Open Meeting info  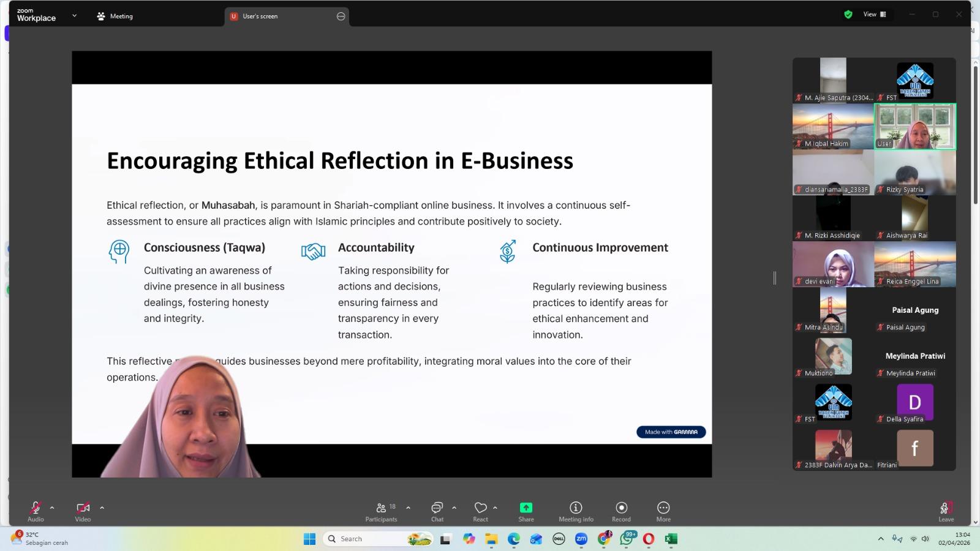[x=576, y=511]
